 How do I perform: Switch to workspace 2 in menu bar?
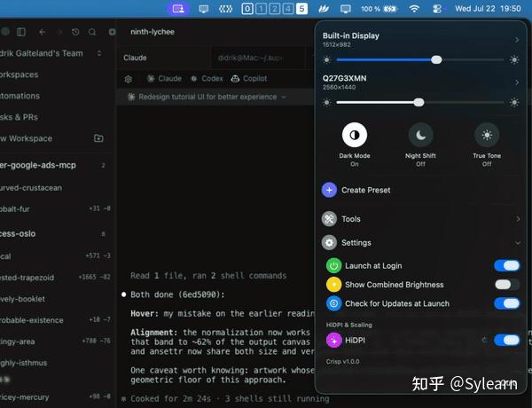(x=275, y=9)
